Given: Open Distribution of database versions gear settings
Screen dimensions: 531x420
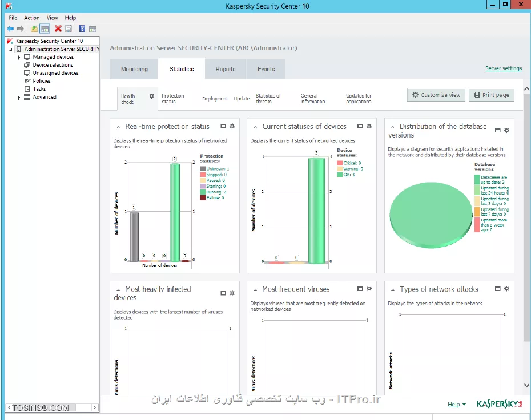Looking at the screenshot, I should point(506,130).
